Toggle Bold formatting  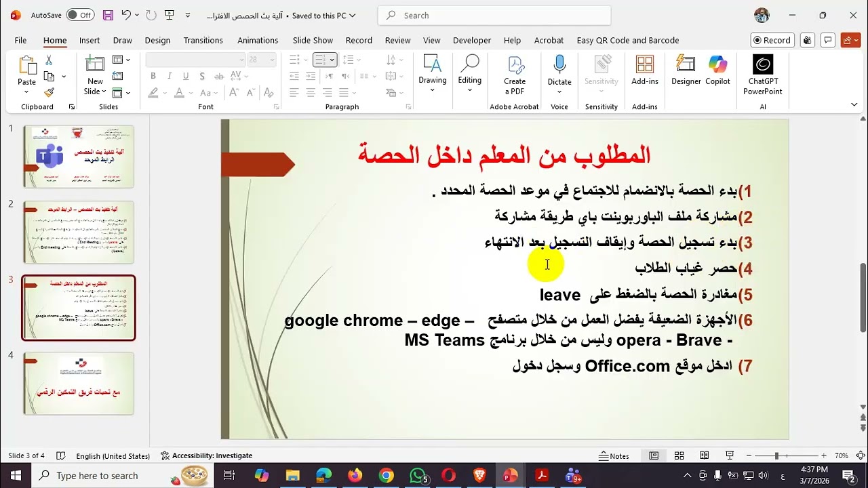click(153, 76)
